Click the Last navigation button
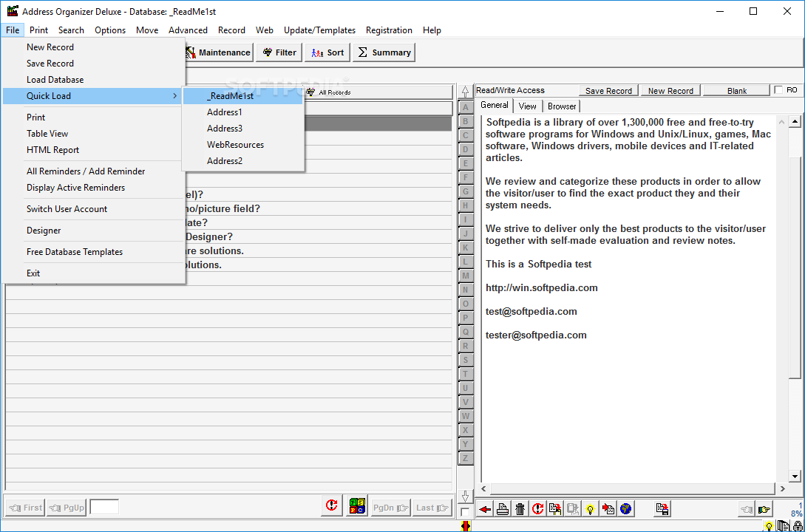 point(432,508)
